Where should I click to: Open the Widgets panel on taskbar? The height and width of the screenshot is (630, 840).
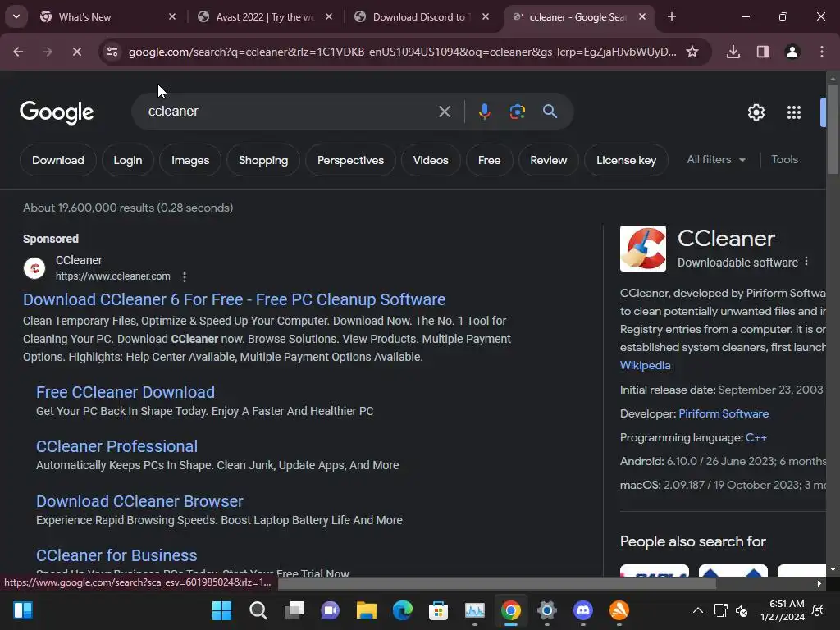tap(23, 610)
